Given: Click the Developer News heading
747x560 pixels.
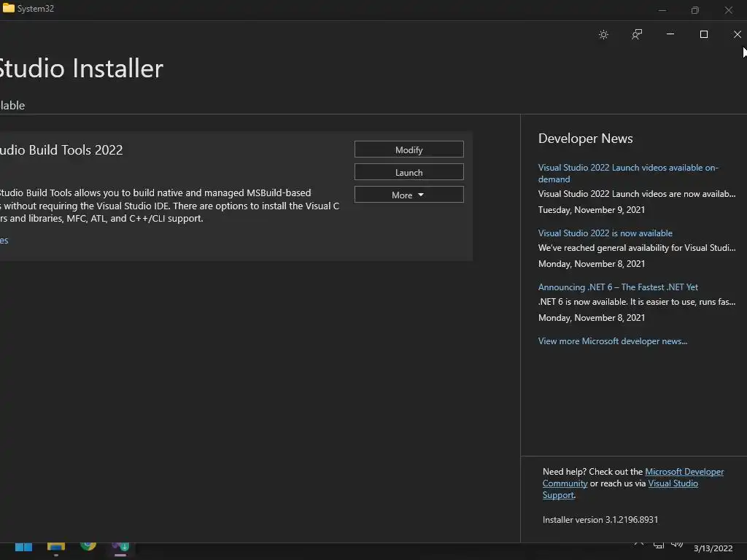Looking at the screenshot, I should [x=585, y=138].
